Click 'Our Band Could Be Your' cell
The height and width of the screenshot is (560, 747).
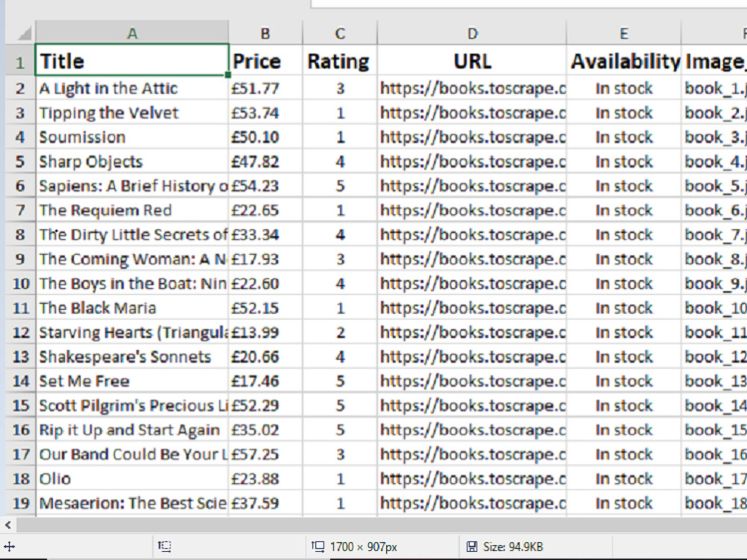point(132,454)
